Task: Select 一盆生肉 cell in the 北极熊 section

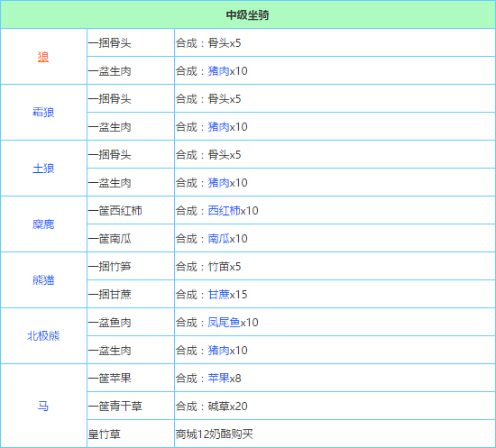Action: pyautogui.click(x=131, y=351)
